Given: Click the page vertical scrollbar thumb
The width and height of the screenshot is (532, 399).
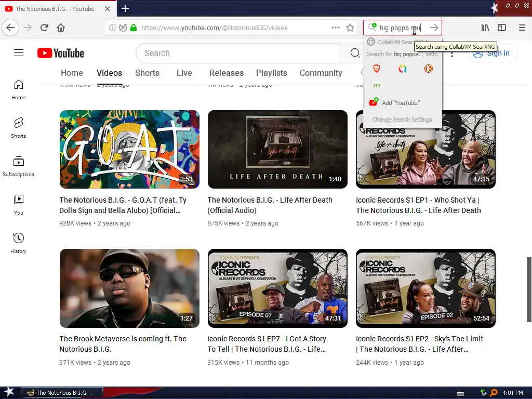Looking at the screenshot, I should pyautogui.click(x=528, y=289).
